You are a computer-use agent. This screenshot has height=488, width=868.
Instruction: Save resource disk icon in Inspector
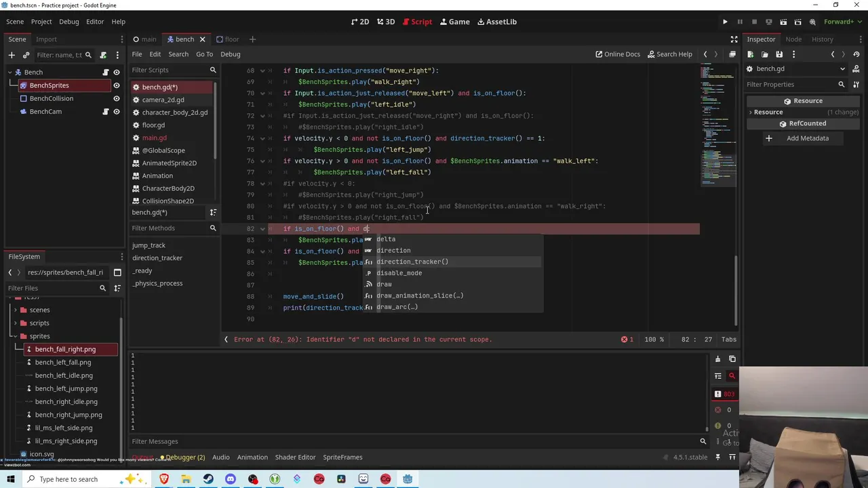tap(779, 54)
